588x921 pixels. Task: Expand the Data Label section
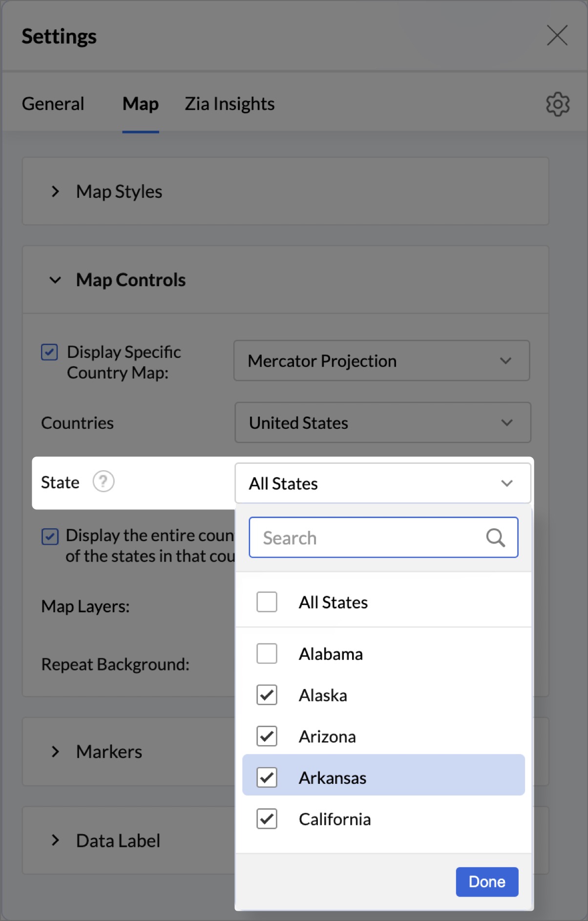point(56,840)
